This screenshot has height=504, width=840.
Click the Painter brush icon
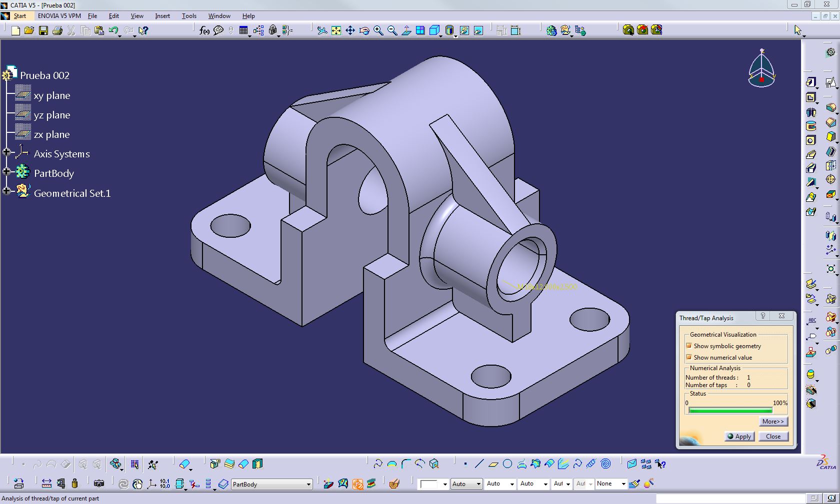click(634, 484)
